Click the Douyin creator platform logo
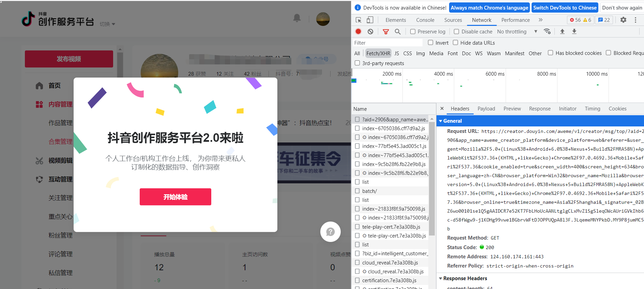The width and height of the screenshot is (644, 289). click(x=58, y=19)
